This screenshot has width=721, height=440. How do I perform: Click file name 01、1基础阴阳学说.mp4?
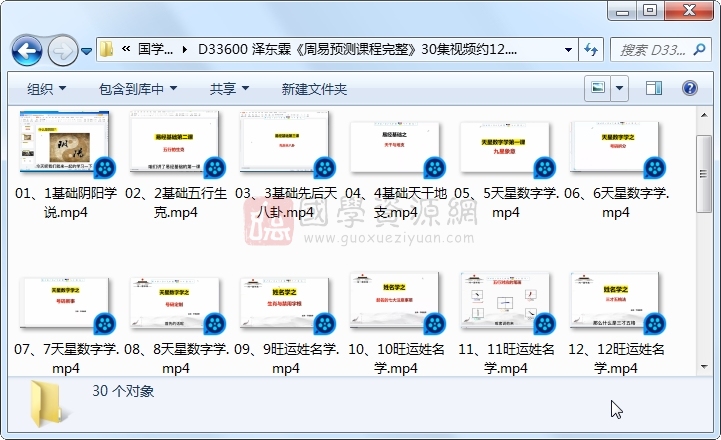pyautogui.click(x=66, y=203)
